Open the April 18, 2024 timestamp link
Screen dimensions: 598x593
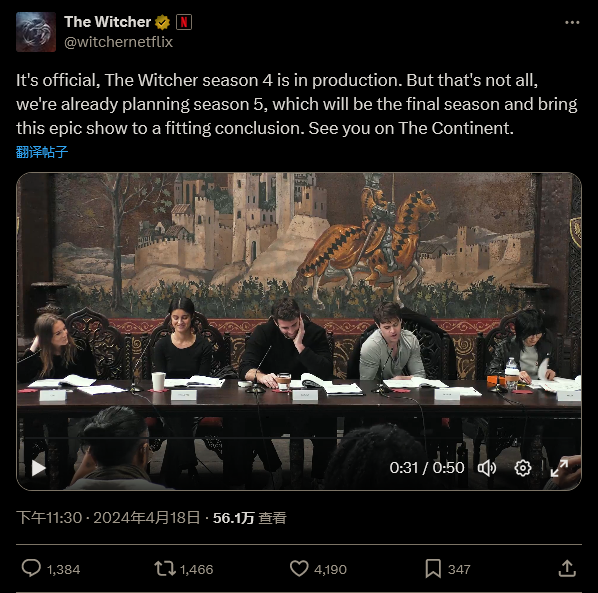(x=108, y=517)
